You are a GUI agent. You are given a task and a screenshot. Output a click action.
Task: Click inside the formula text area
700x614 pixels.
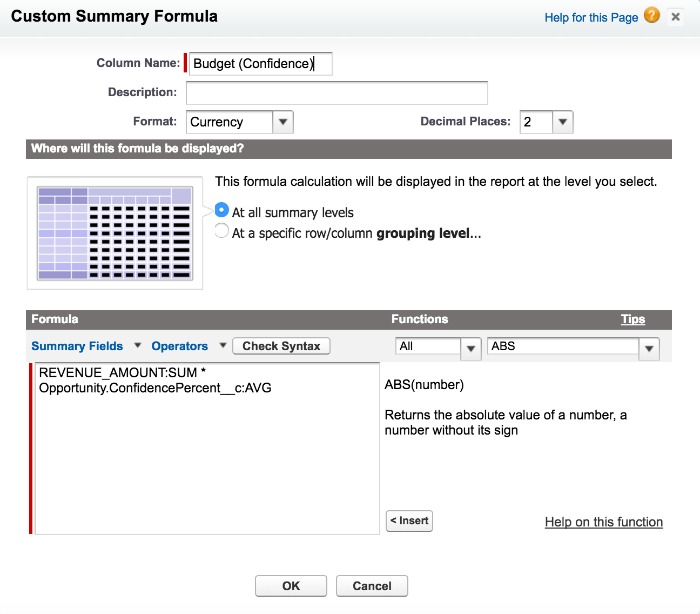pos(207,459)
